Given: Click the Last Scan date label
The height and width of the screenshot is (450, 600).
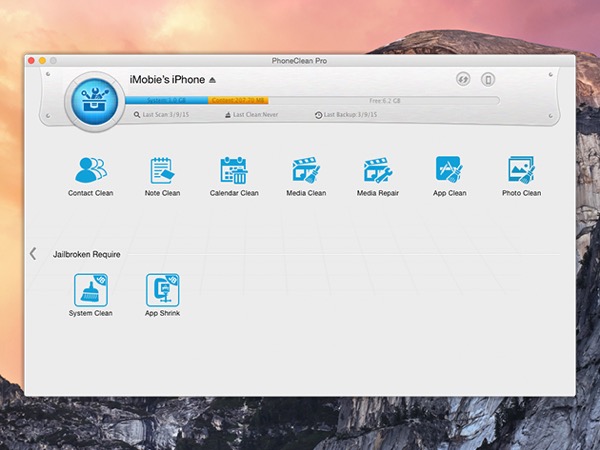Looking at the screenshot, I should click(x=161, y=114).
